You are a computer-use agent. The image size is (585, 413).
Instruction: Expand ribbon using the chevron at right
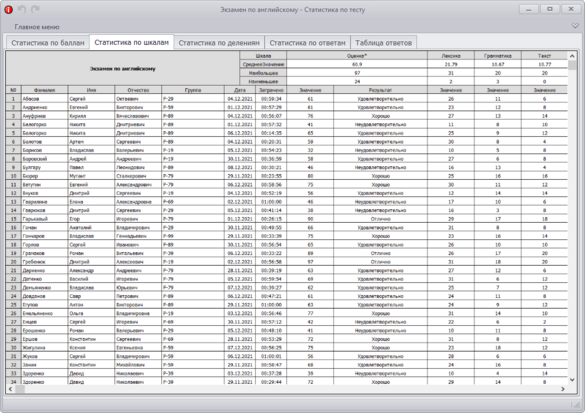(575, 26)
